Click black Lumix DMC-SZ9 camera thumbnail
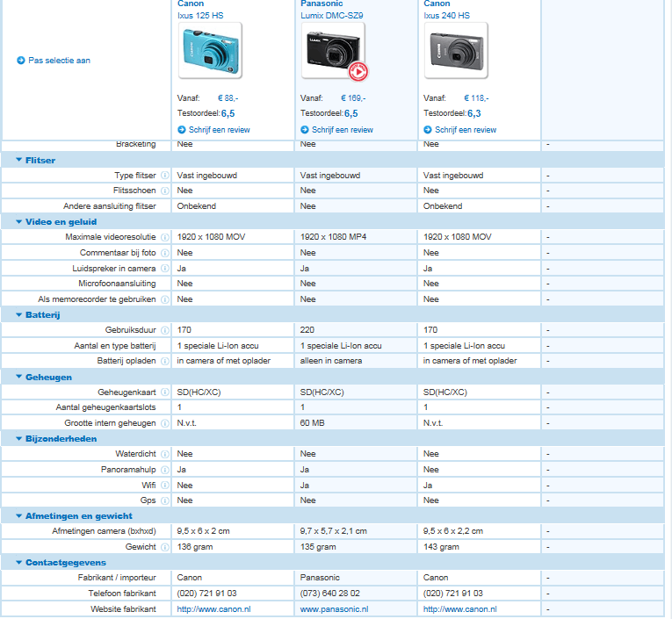Screen dimensions: 672x619 333,51
